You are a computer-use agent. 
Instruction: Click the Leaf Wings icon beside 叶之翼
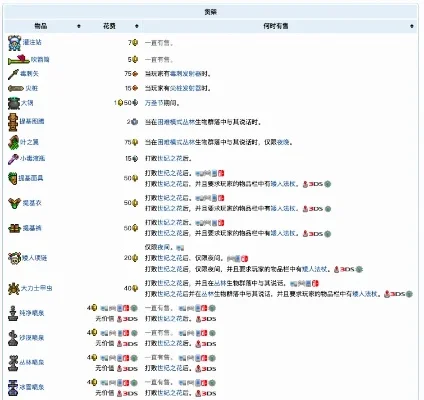[13, 142]
